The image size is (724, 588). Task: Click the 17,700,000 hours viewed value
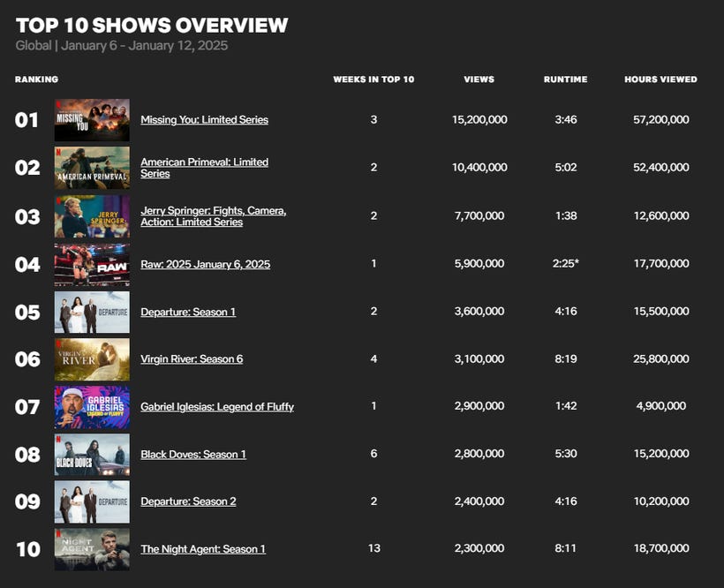click(x=661, y=263)
